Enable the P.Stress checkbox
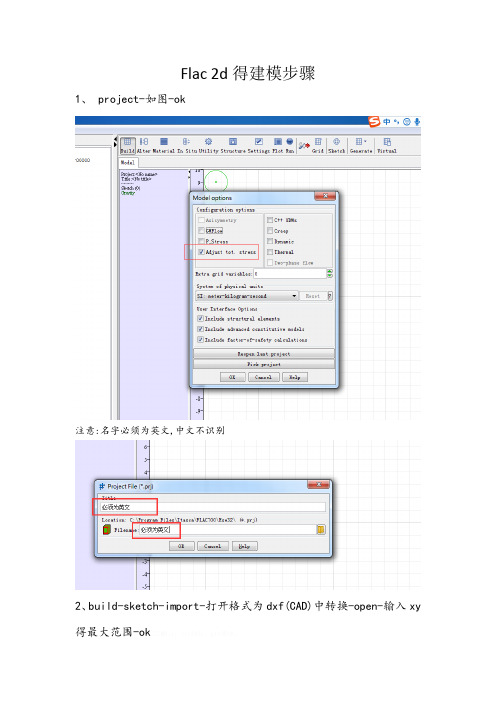This screenshot has height=702, width=496. 201,241
